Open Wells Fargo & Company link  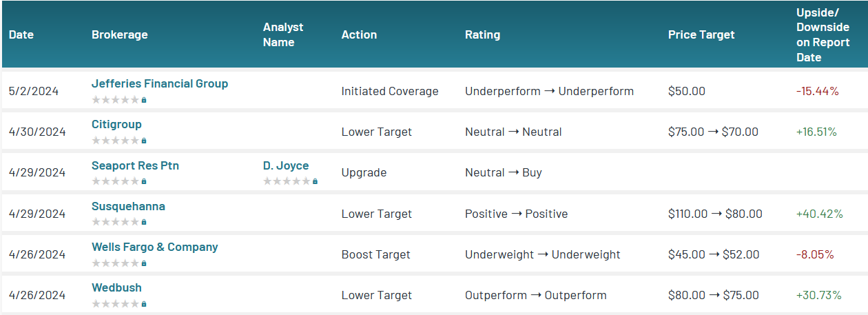[154, 247]
